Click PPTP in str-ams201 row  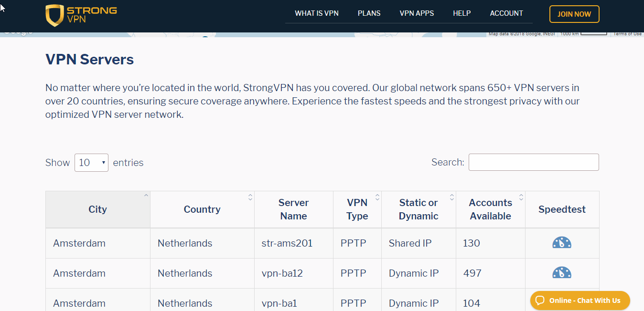(x=354, y=243)
